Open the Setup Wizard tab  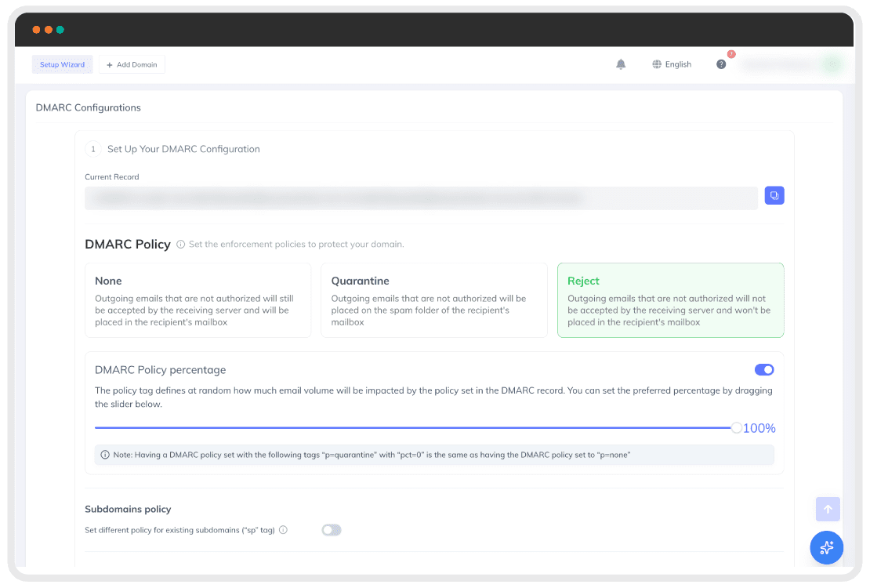tap(62, 64)
